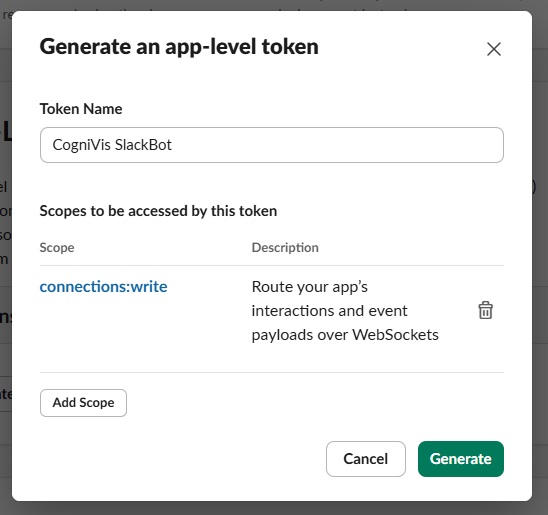The image size is (548, 515).
Task: Click the 'Route your app's' description text
Action: coord(310,287)
